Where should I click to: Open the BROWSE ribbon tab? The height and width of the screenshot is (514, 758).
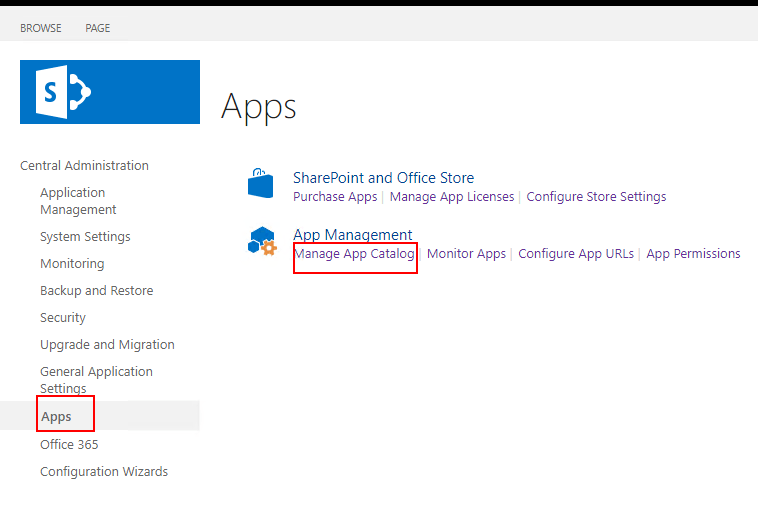point(41,28)
